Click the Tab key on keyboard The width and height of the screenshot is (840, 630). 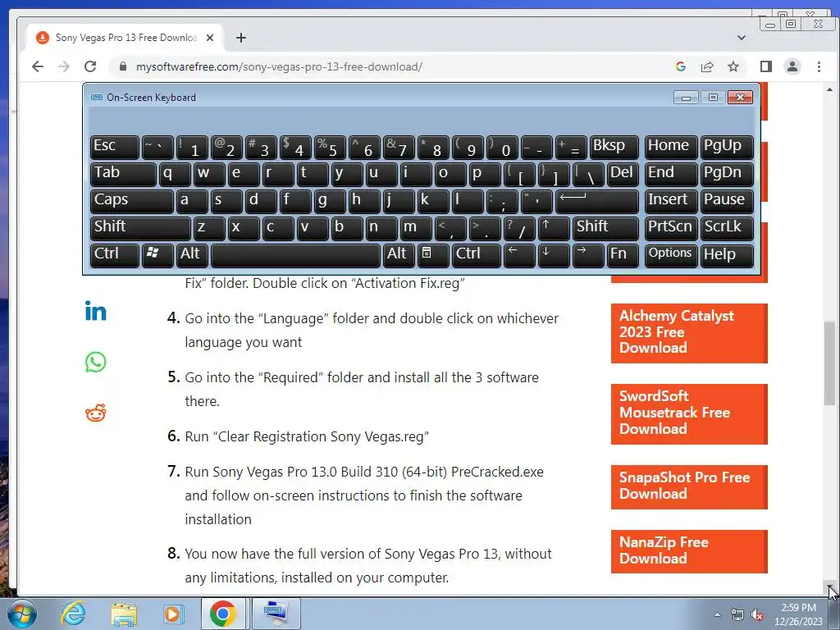123,174
